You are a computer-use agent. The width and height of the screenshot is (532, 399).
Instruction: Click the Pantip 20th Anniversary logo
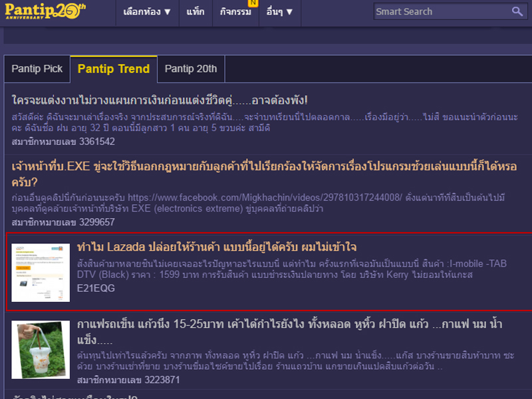tap(45, 11)
